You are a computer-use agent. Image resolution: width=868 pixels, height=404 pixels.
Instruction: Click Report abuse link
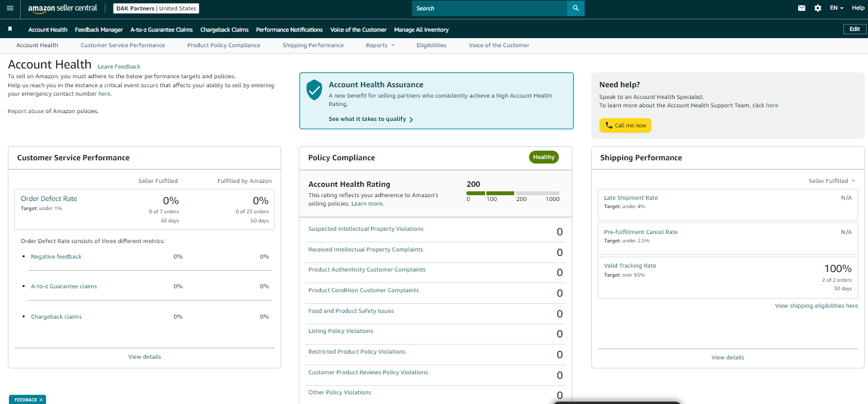click(25, 111)
